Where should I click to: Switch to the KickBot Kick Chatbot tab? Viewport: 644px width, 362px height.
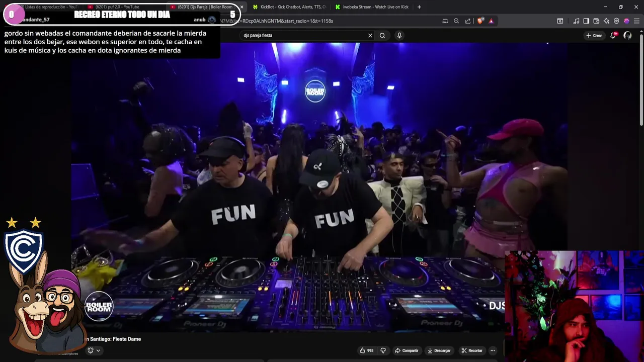pyautogui.click(x=289, y=7)
